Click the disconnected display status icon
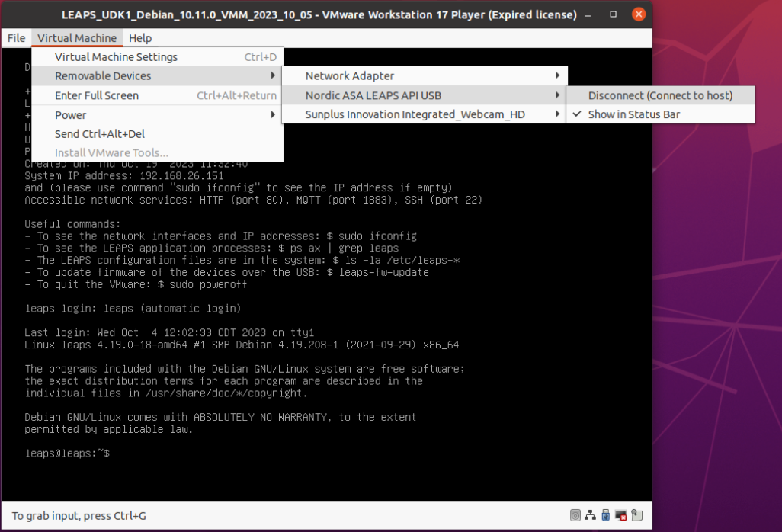782x532 pixels. [621, 515]
